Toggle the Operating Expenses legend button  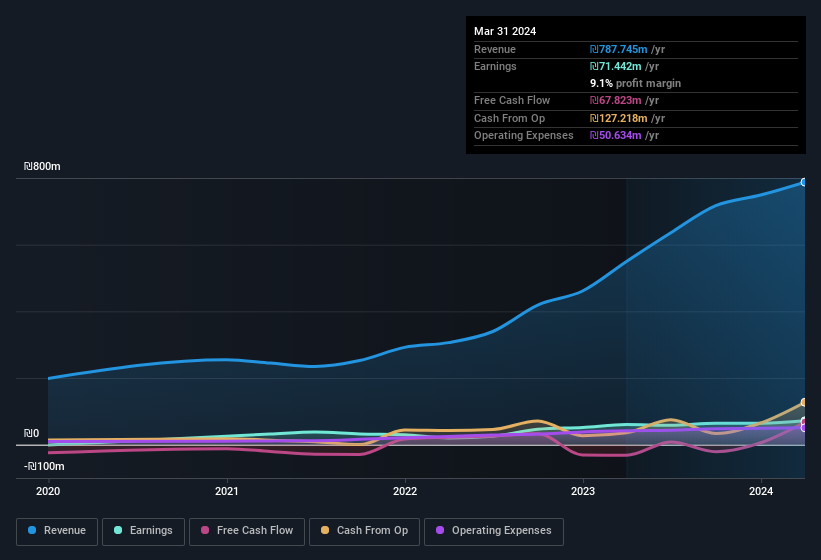tap(494, 531)
